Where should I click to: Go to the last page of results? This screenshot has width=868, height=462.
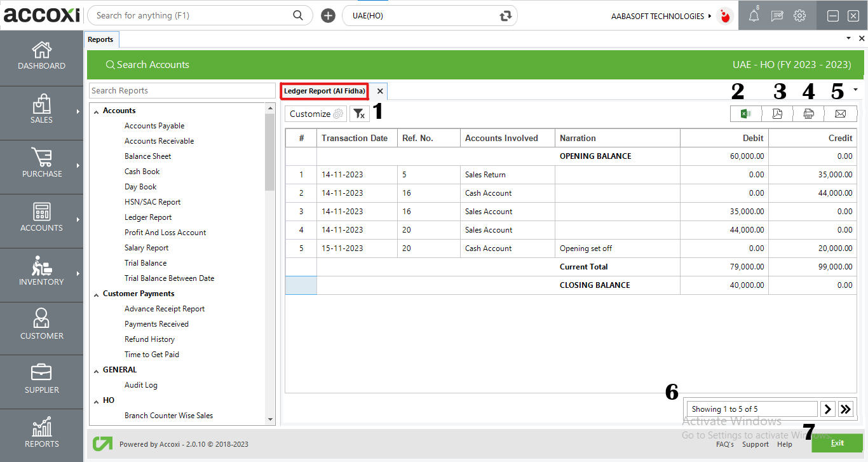pos(846,409)
